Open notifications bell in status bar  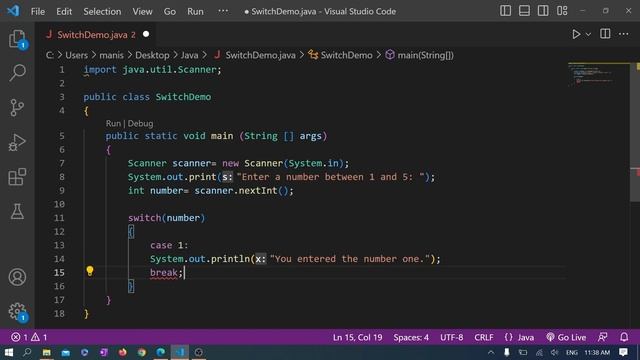tap(624, 337)
